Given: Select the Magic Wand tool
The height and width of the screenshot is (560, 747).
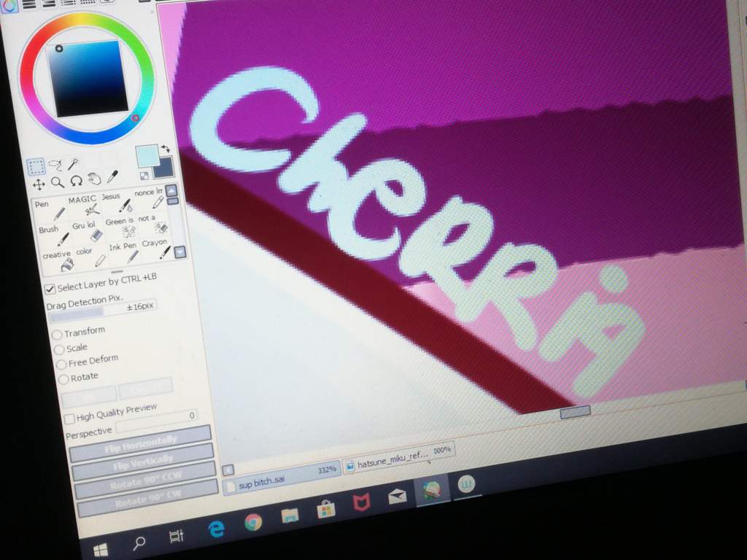Looking at the screenshot, I should click(73, 164).
